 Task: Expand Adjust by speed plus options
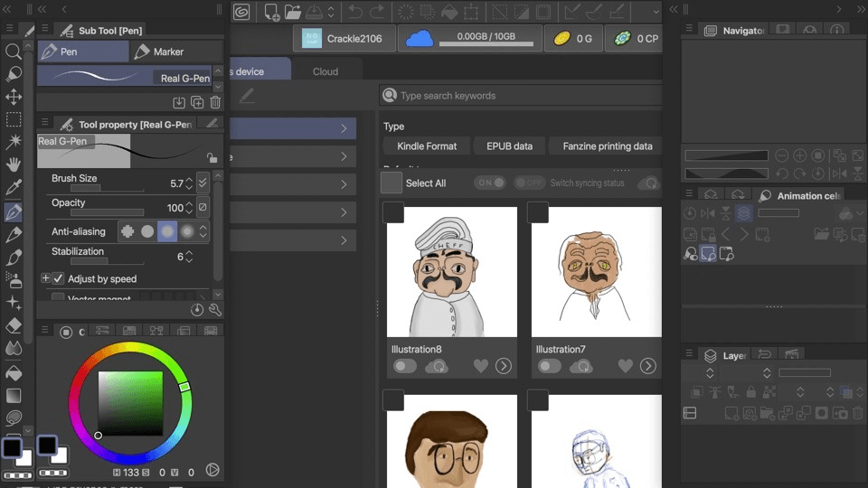pyautogui.click(x=45, y=278)
